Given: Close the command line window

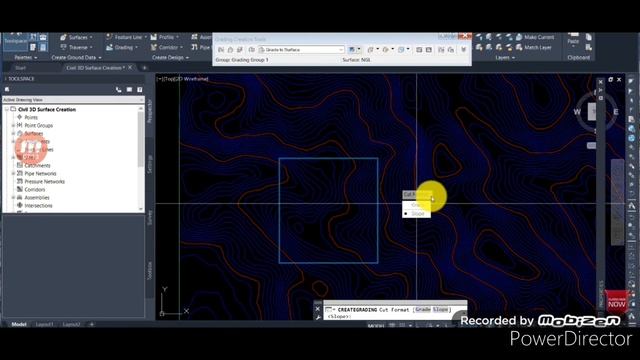Looking at the screenshot, I should [318, 309].
